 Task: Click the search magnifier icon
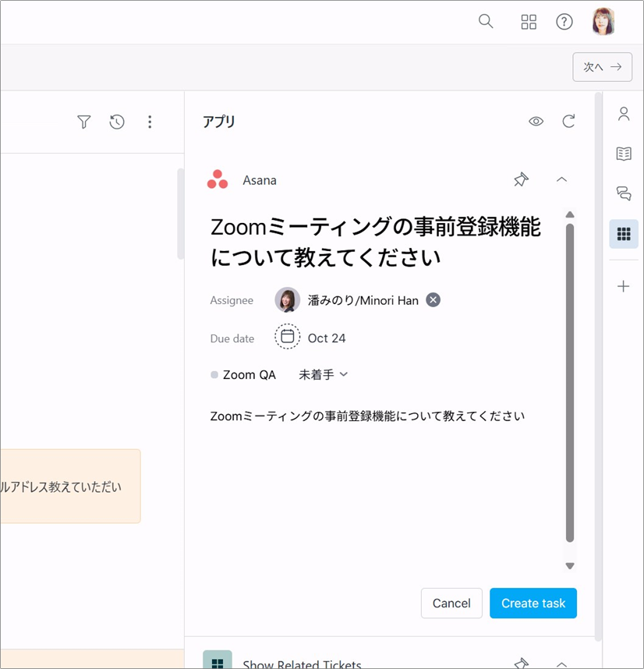pos(486,21)
